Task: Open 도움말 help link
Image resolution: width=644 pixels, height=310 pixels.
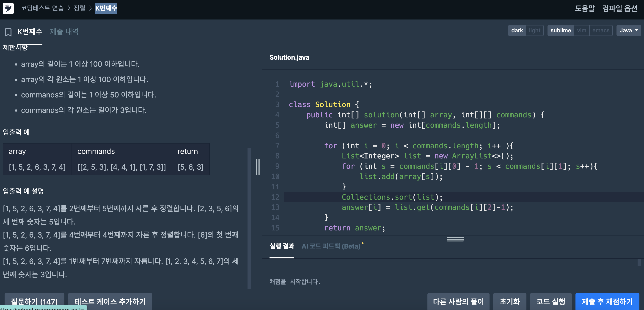Action: [585, 8]
